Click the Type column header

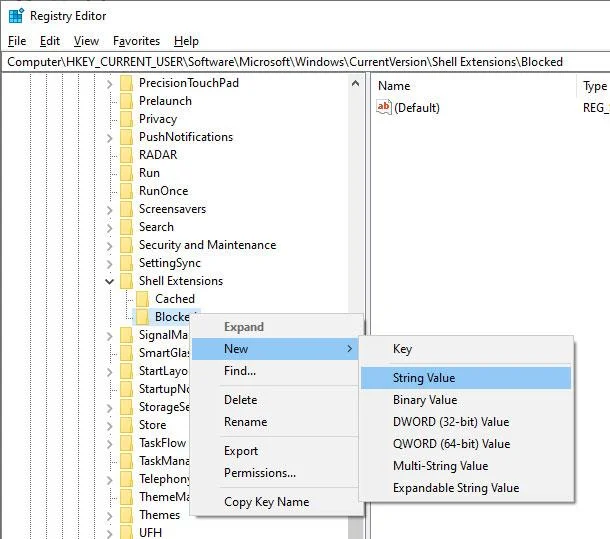click(595, 86)
